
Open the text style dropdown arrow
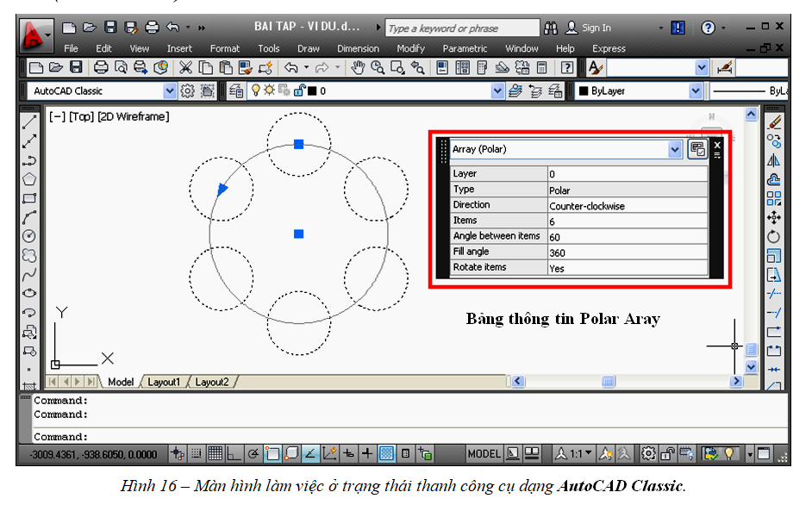[702, 67]
